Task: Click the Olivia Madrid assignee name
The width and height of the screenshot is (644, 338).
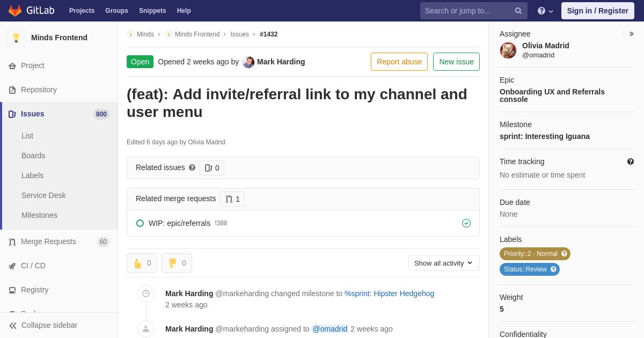Action: tap(546, 46)
